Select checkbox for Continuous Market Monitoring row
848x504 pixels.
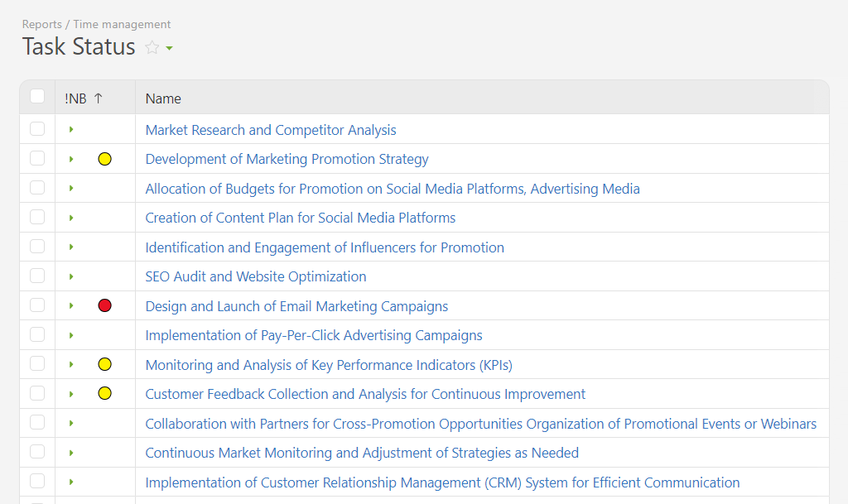[x=37, y=452]
